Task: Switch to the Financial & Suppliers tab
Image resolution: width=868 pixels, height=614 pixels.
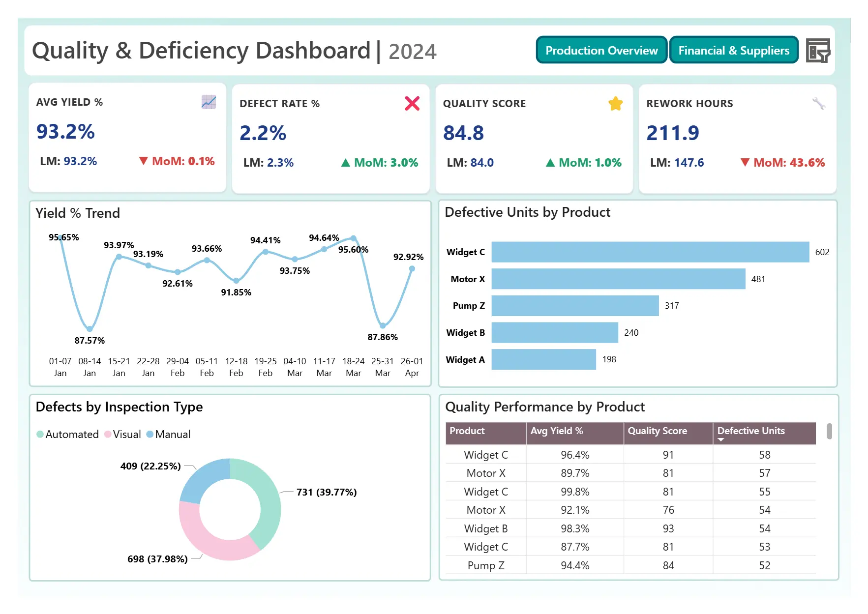Action: (x=734, y=50)
